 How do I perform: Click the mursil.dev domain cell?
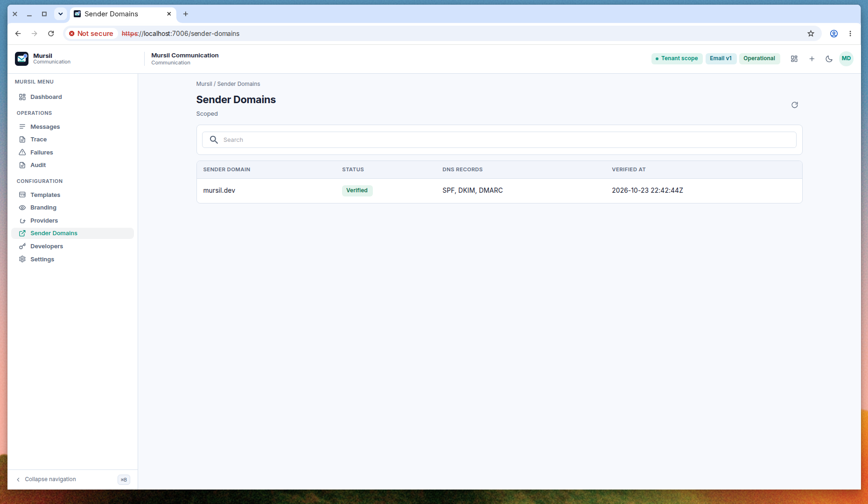click(x=219, y=190)
